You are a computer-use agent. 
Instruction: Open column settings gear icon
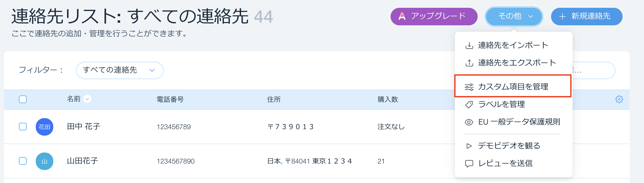pos(619,99)
